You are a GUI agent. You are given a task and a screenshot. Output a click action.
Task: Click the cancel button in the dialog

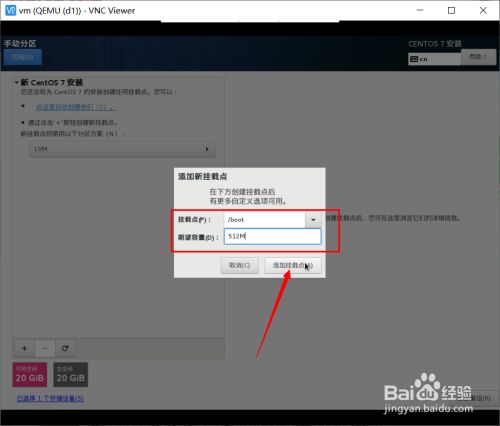(239, 265)
